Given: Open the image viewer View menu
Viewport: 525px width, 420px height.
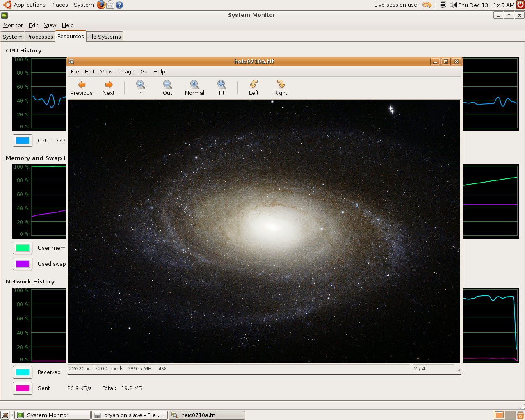Looking at the screenshot, I should [x=106, y=71].
